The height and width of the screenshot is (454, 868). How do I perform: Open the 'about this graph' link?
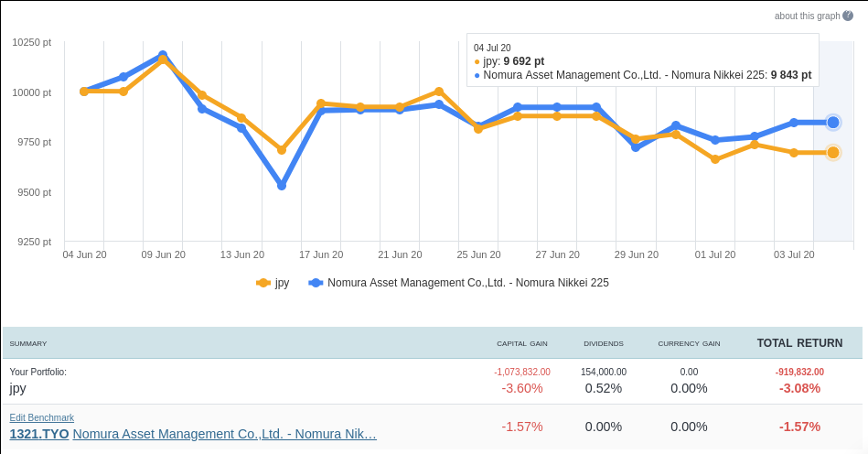[806, 16]
